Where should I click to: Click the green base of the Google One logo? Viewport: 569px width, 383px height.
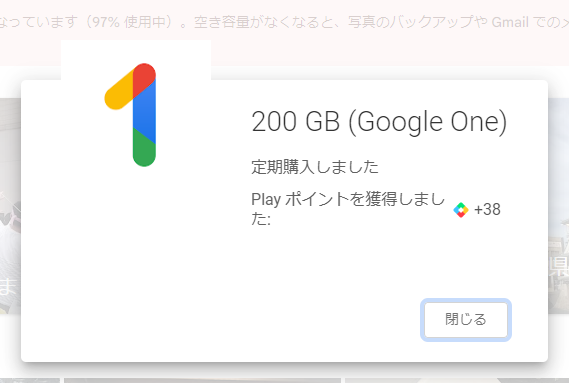point(144,150)
